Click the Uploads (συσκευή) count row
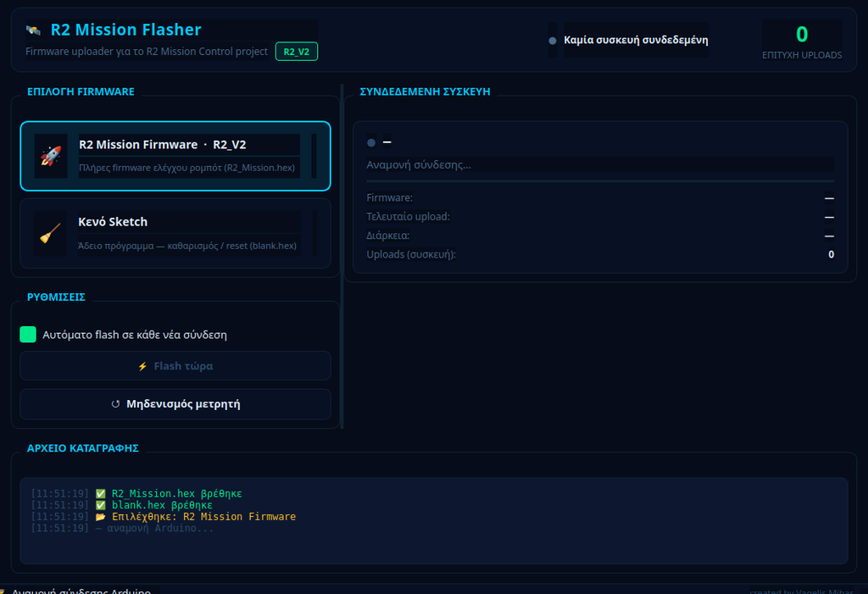868x594 pixels. (x=600, y=255)
